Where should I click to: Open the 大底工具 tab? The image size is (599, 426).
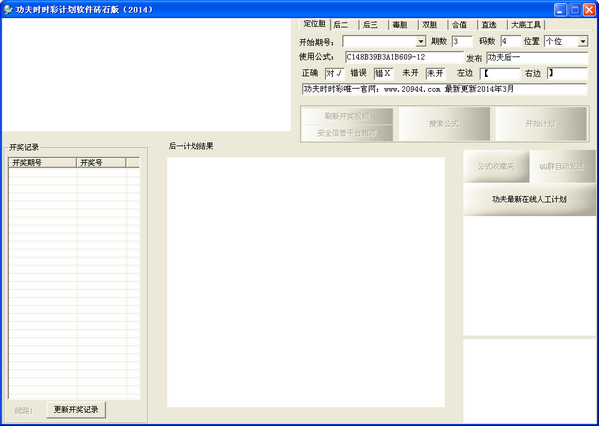[x=526, y=25]
